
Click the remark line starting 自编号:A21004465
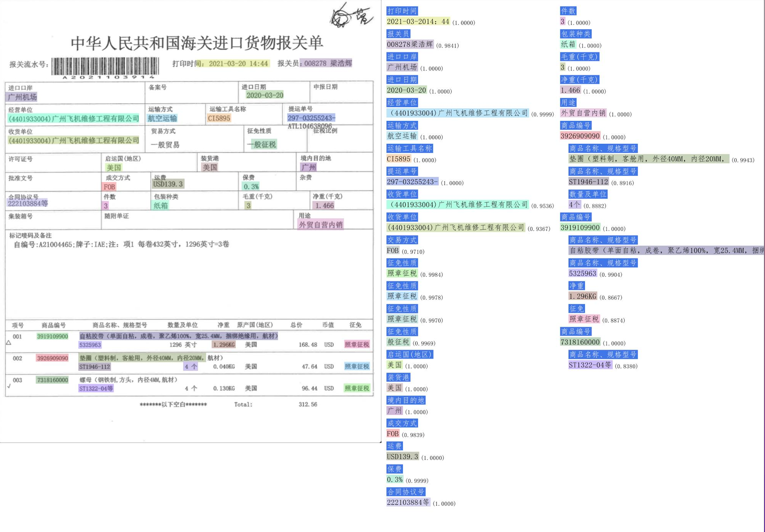[x=121, y=244]
